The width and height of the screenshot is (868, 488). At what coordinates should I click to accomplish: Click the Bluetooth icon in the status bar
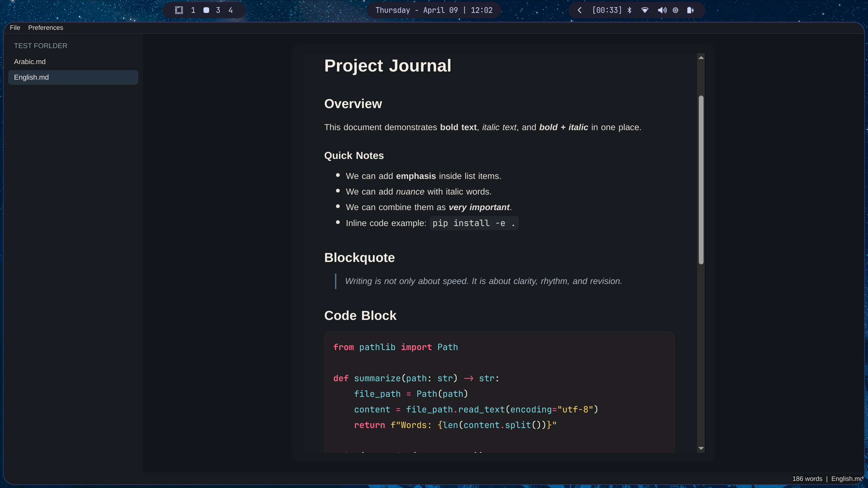(x=629, y=10)
